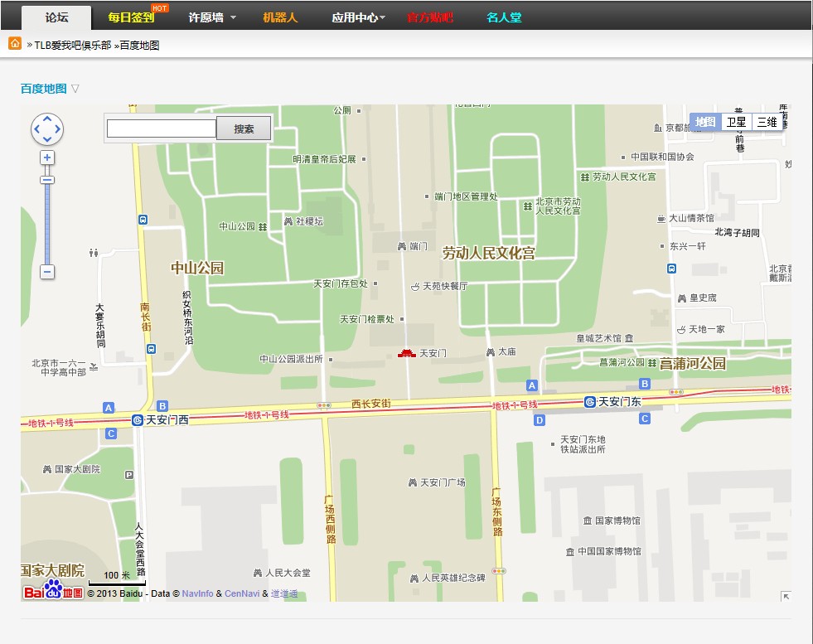Open the 每日签到 tab
813x644 pixels.
(131, 17)
